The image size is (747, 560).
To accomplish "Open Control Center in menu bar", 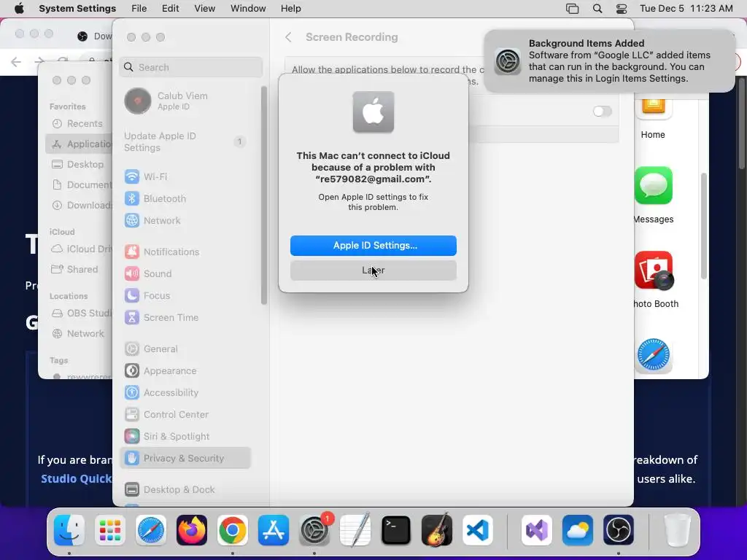I will tap(622, 9).
